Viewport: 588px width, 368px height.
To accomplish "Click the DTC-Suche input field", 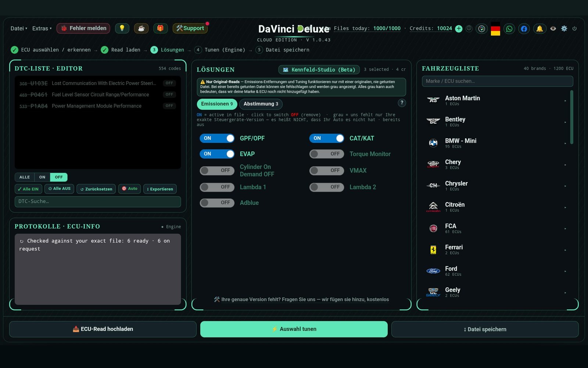I will tap(98, 202).
